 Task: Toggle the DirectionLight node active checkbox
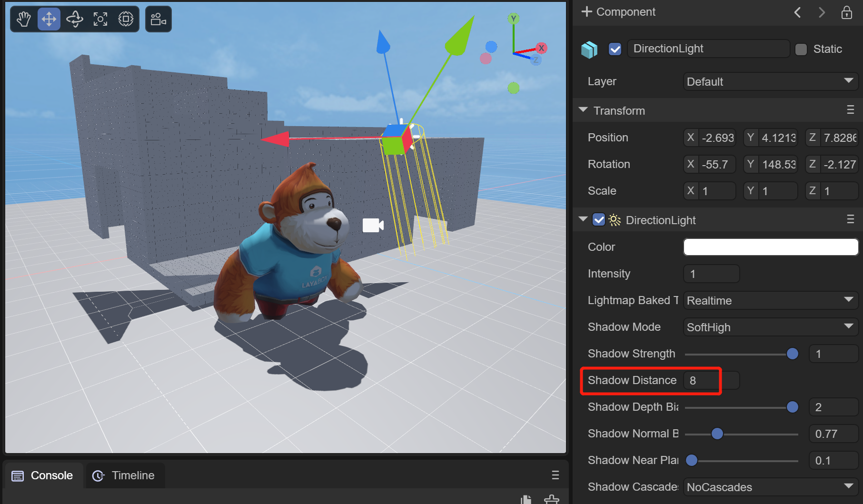615,49
